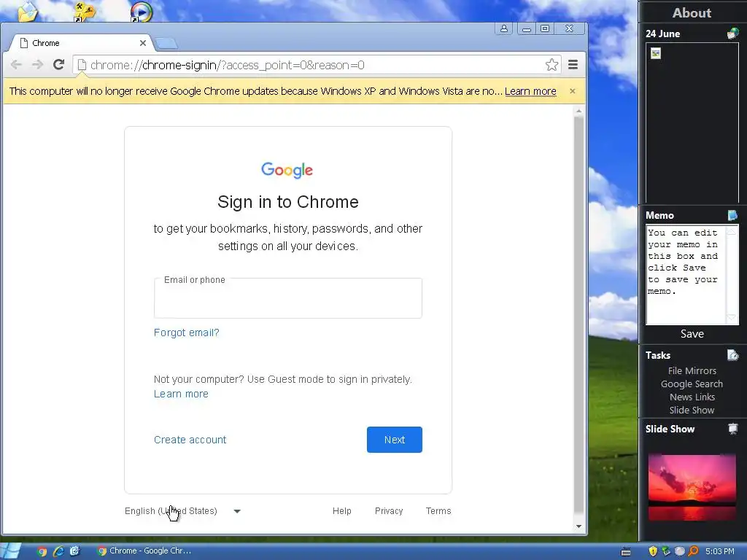Click Create account

190,440
